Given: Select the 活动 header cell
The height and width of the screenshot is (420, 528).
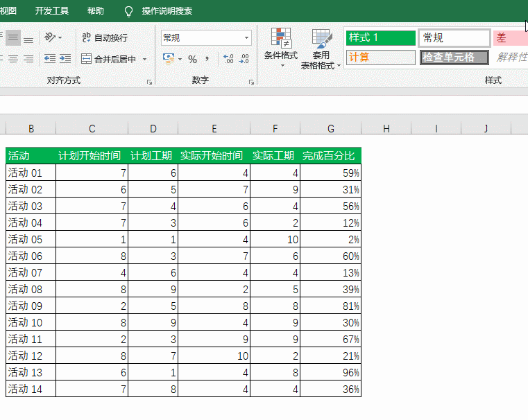Looking at the screenshot, I should (31, 155).
